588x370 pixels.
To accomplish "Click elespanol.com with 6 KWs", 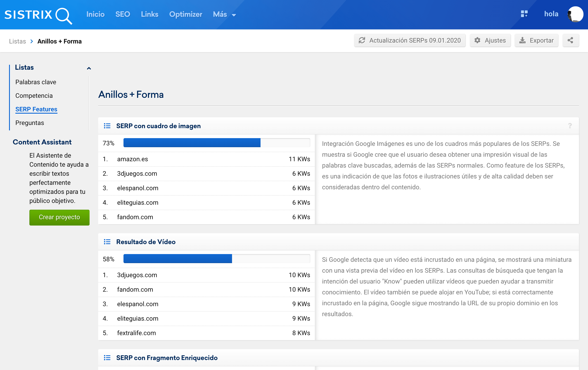I will pyautogui.click(x=206, y=188).
